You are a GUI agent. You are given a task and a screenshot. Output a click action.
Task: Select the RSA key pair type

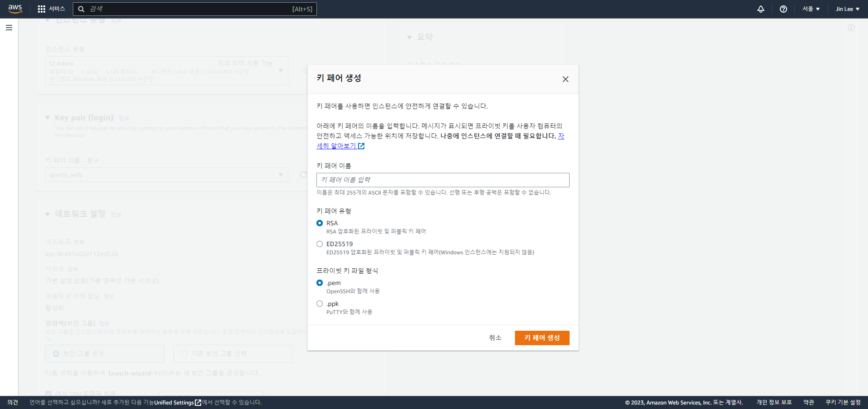[x=320, y=223]
